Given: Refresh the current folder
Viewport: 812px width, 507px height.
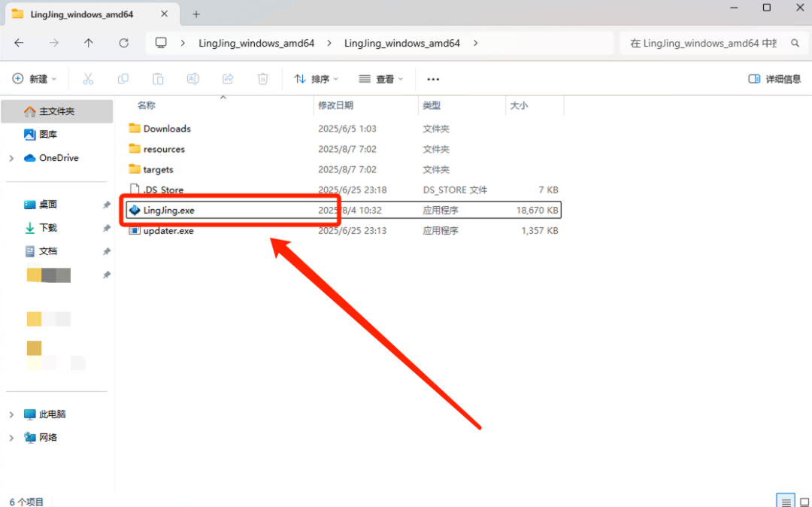Looking at the screenshot, I should pos(124,43).
